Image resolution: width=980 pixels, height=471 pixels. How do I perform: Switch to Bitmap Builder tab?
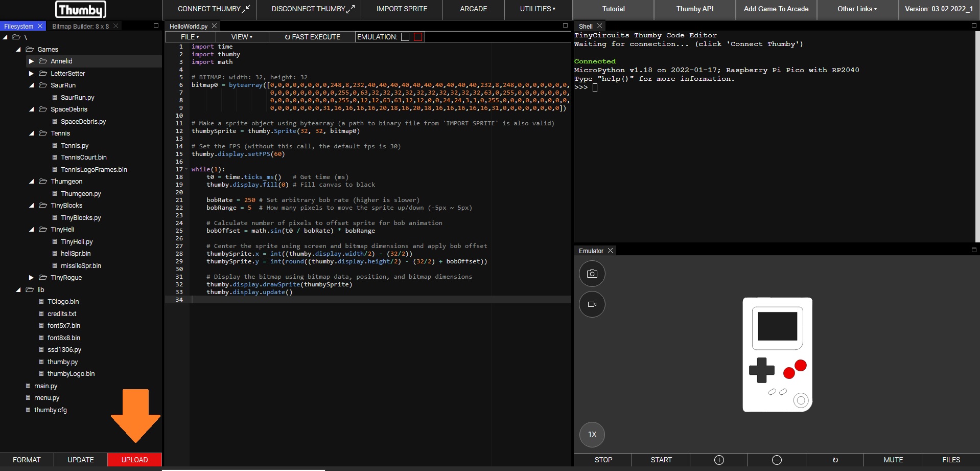pos(80,26)
